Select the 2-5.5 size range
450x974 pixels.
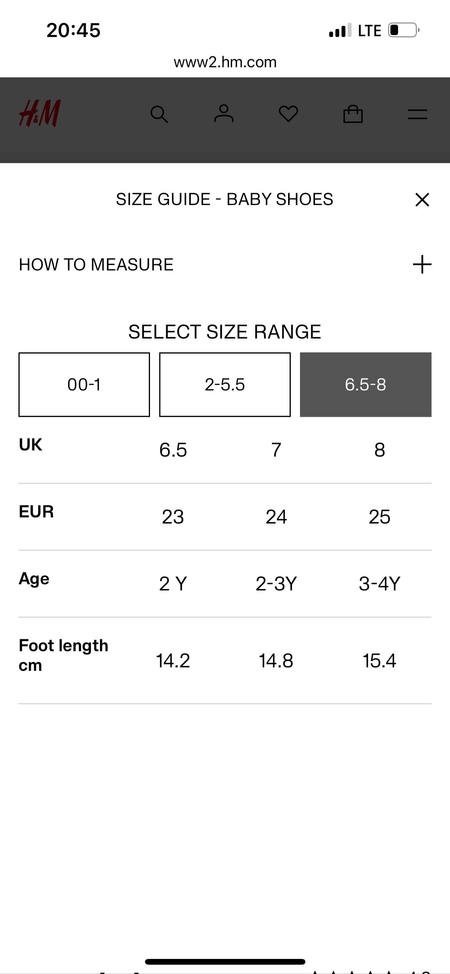point(225,385)
